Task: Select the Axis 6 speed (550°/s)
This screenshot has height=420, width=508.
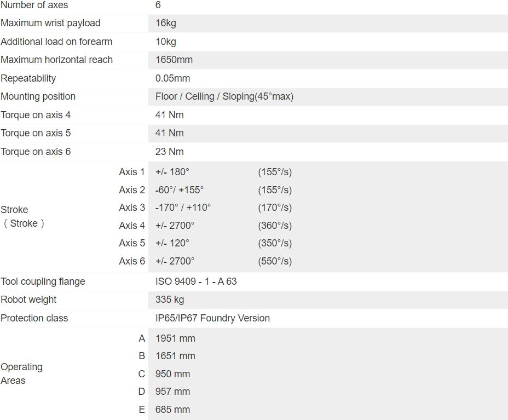Action: [x=275, y=261]
